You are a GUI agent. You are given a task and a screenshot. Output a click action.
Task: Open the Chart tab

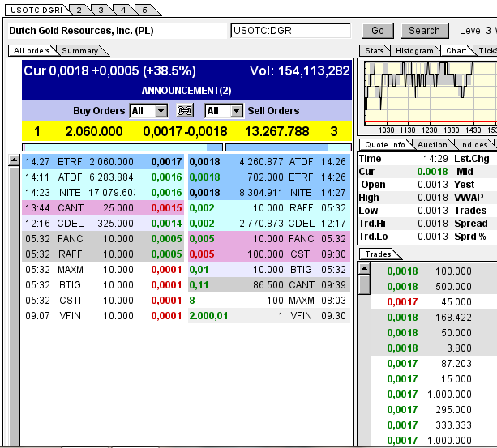(x=456, y=51)
